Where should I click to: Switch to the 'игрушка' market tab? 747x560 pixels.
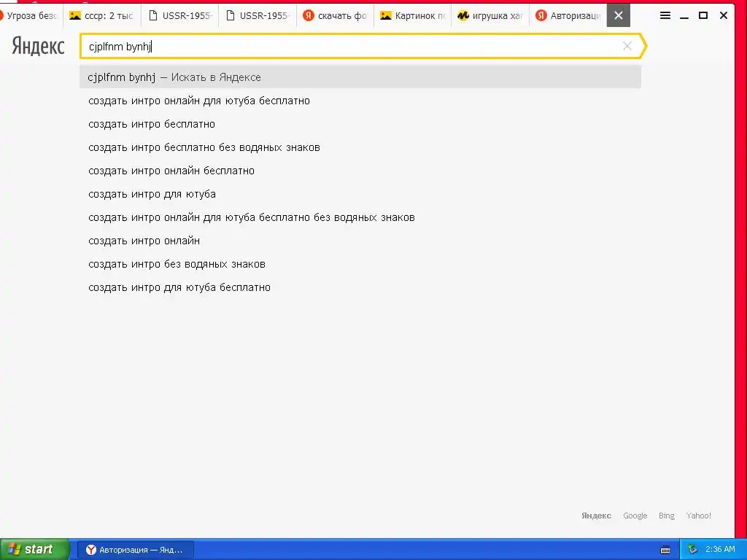(490, 16)
